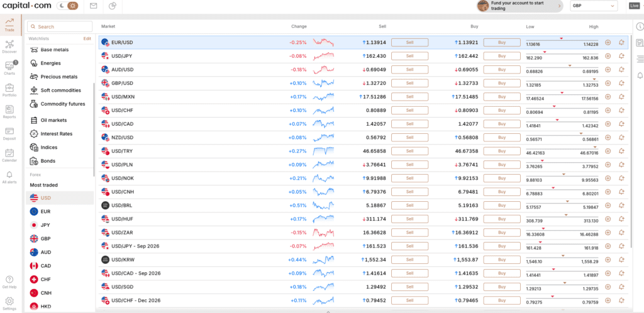Image resolution: width=644 pixels, height=313 pixels.
Task: Click the market Search field
Action: (x=60, y=26)
